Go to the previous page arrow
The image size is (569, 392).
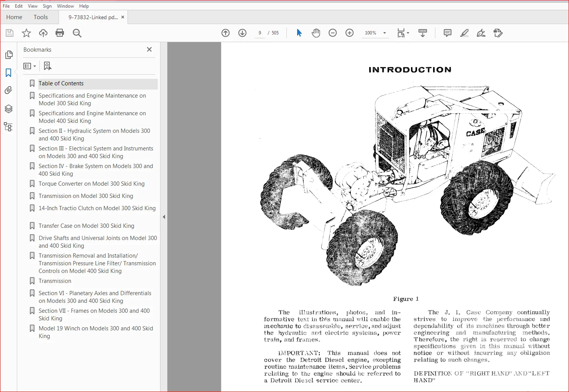tap(226, 33)
